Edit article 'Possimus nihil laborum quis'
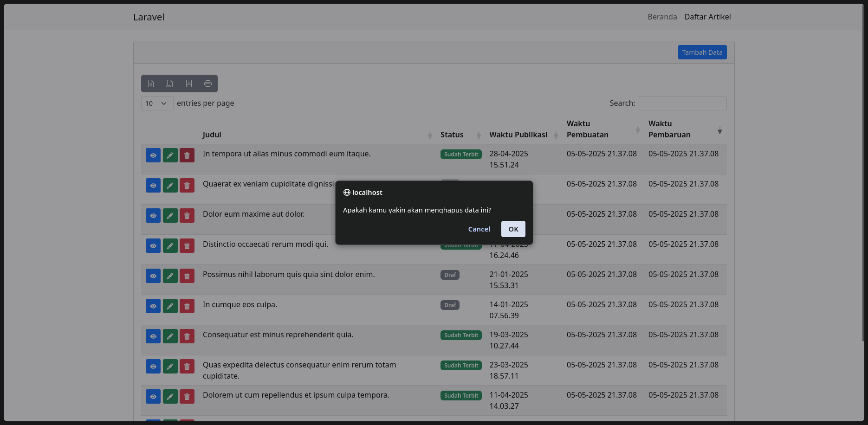 tap(170, 276)
